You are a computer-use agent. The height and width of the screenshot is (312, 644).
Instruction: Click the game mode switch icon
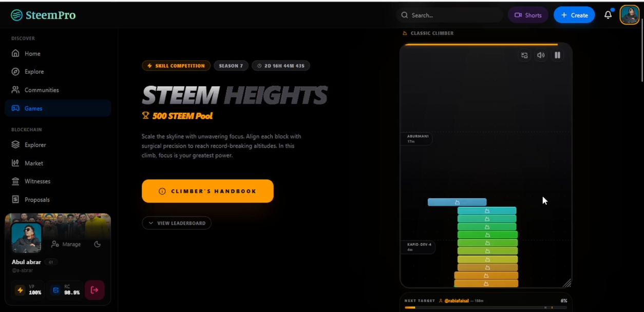click(x=524, y=55)
